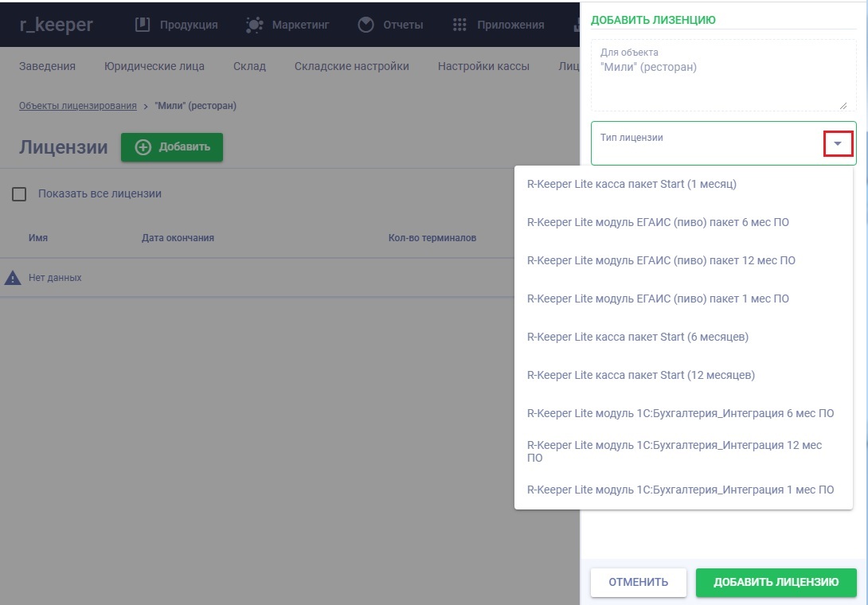
Task: Click the green Добавить button
Action: coord(172,147)
